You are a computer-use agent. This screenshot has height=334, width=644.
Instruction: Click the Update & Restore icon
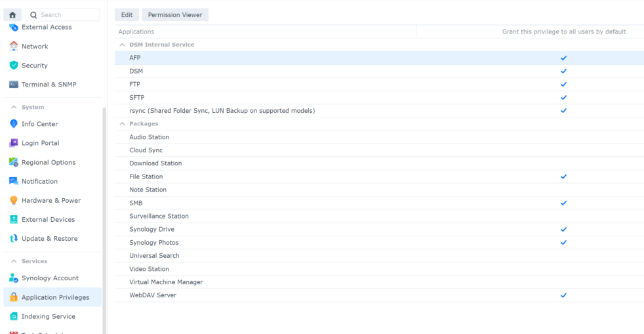[x=14, y=238]
